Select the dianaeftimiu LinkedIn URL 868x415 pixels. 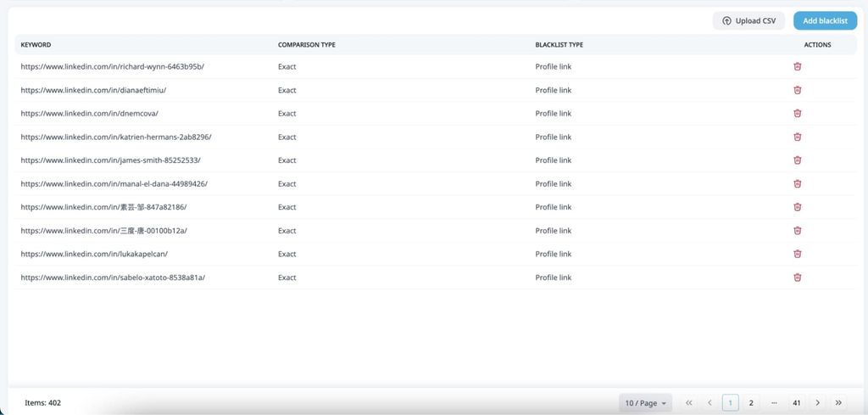pos(93,90)
